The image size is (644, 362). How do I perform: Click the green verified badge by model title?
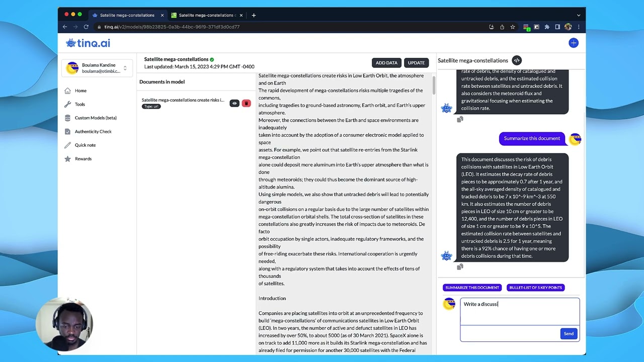click(212, 59)
